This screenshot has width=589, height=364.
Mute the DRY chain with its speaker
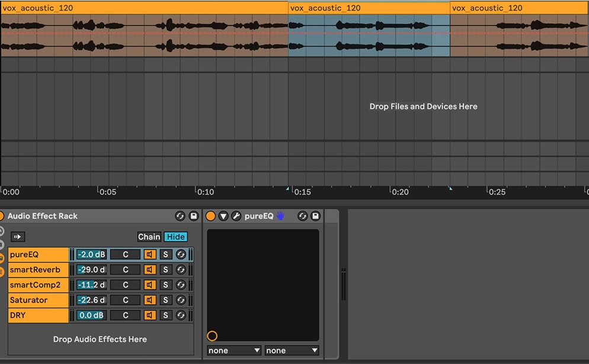(x=150, y=315)
